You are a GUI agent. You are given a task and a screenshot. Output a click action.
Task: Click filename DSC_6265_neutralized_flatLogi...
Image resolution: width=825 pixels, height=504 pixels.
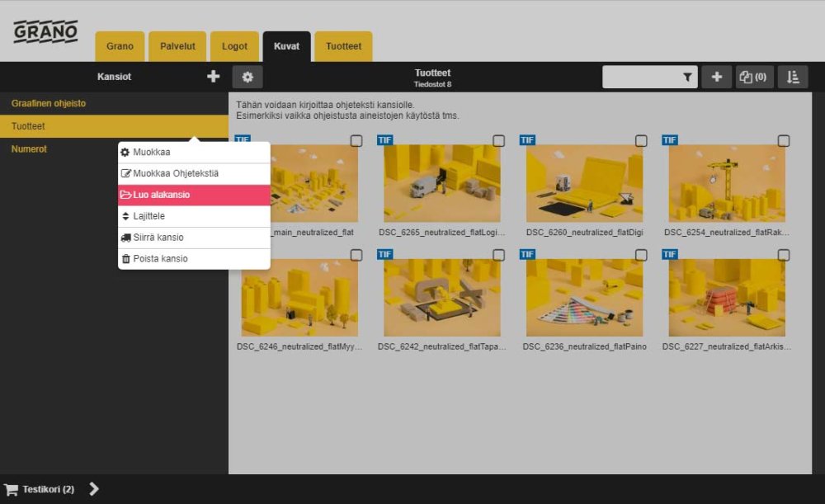(x=442, y=233)
